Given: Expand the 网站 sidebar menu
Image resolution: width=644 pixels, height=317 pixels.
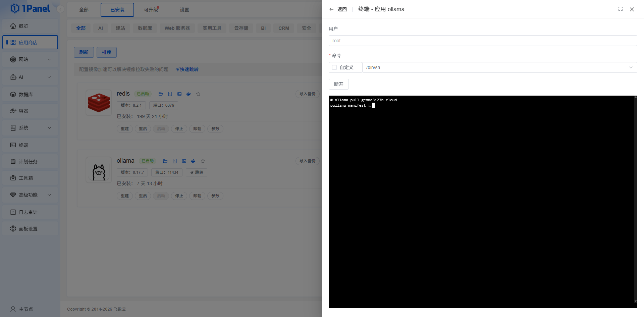Looking at the screenshot, I should pos(30,59).
